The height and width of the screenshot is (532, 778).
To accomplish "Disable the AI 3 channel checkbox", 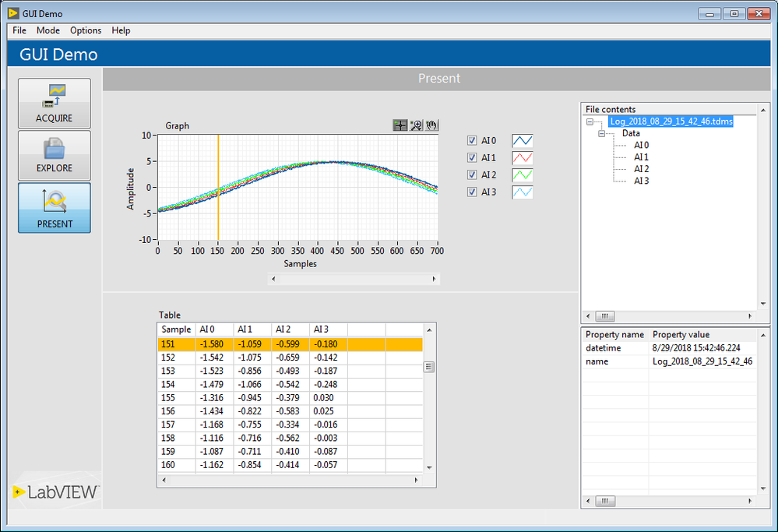I will (x=472, y=192).
